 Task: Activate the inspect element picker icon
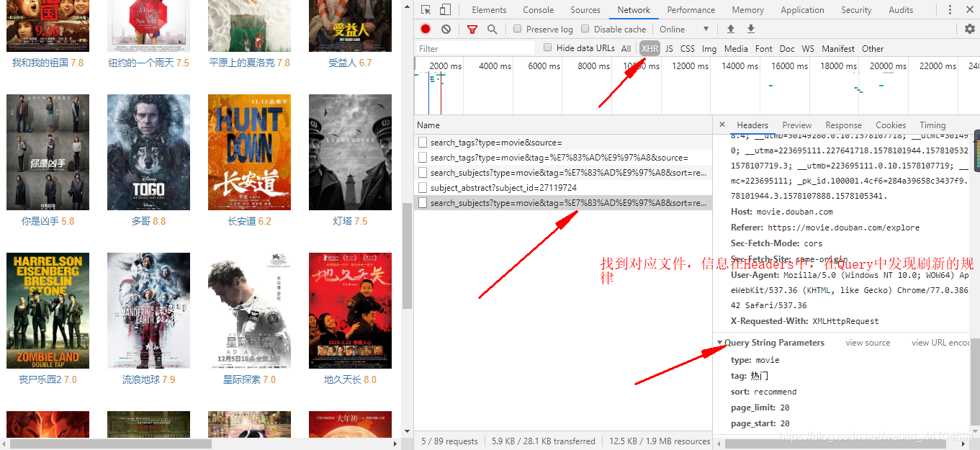(426, 10)
